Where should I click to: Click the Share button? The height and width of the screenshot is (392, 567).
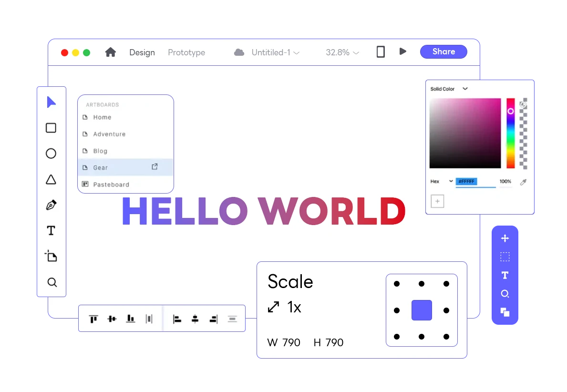tap(443, 52)
